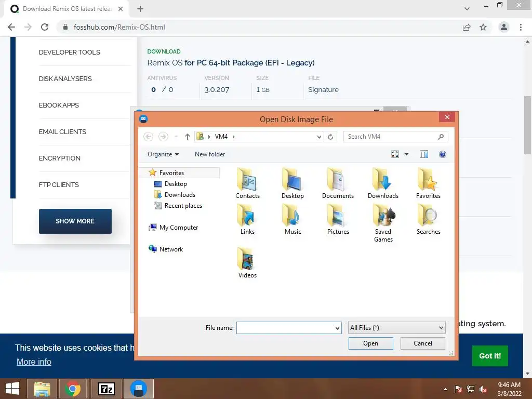
Task: Click the File name input field
Action: [x=289, y=328]
